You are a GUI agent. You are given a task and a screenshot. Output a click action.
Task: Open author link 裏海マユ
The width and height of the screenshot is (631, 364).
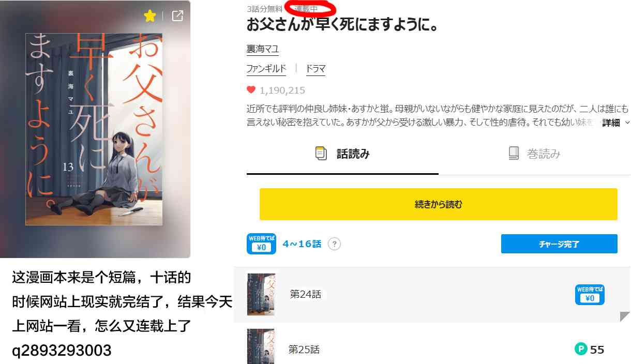263,49
